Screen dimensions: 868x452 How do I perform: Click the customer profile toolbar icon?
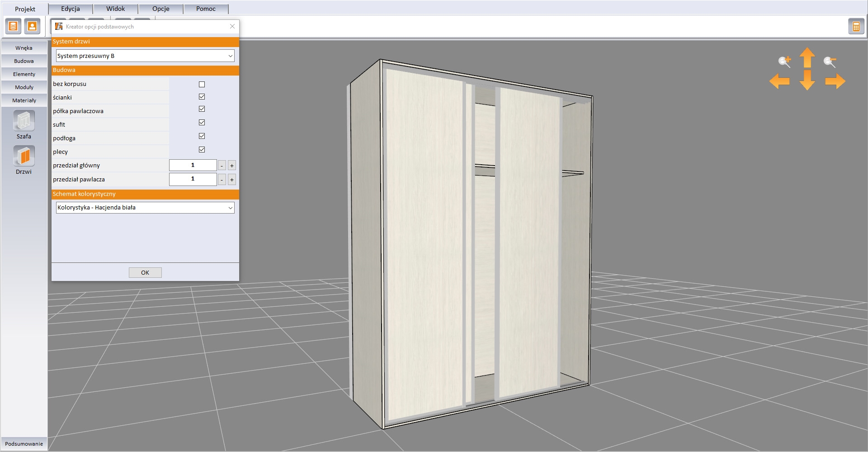click(x=32, y=27)
